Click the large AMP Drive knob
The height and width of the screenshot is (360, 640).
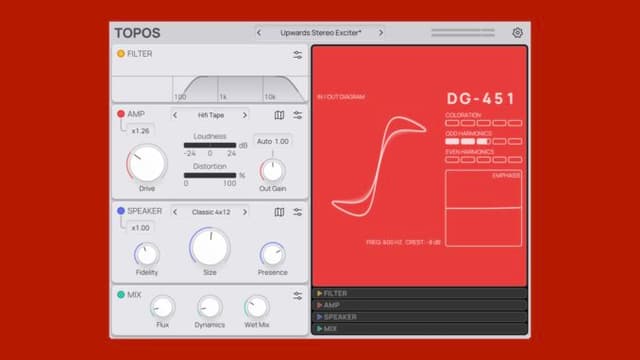click(x=147, y=164)
